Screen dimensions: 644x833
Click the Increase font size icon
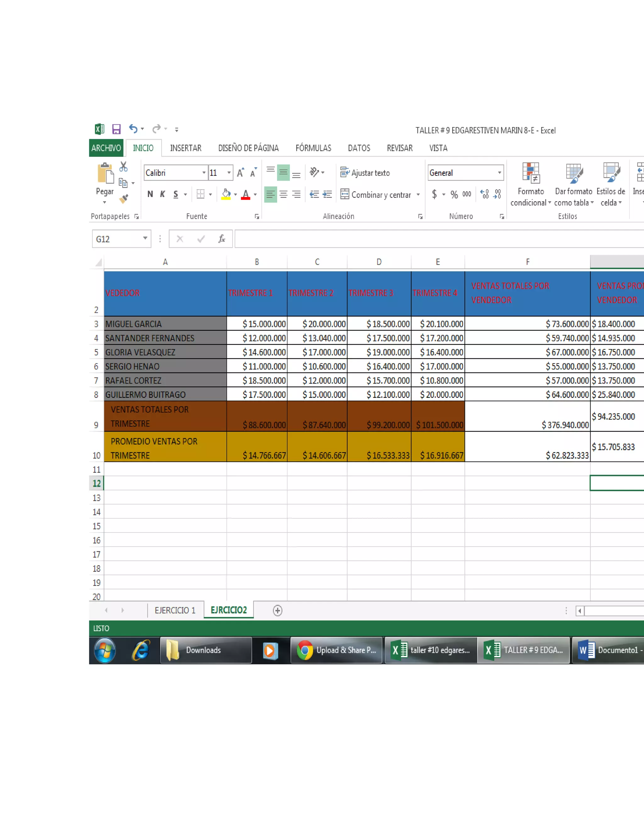[x=240, y=173]
